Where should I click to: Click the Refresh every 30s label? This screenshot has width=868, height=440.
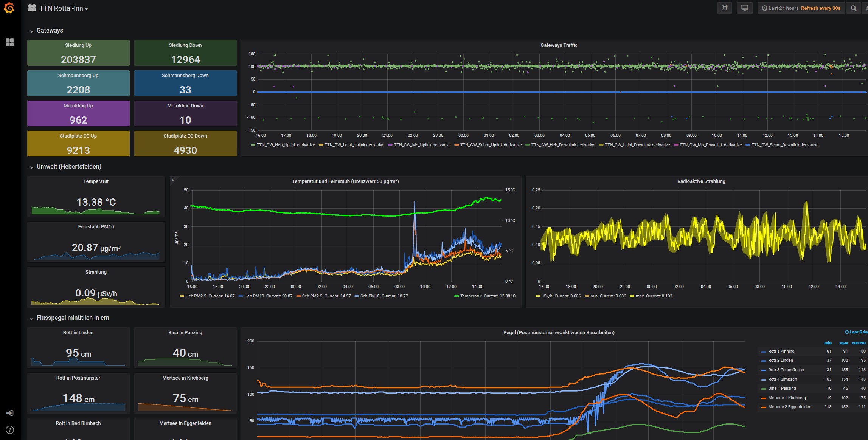pyautogui.click(x=821, y=8)
